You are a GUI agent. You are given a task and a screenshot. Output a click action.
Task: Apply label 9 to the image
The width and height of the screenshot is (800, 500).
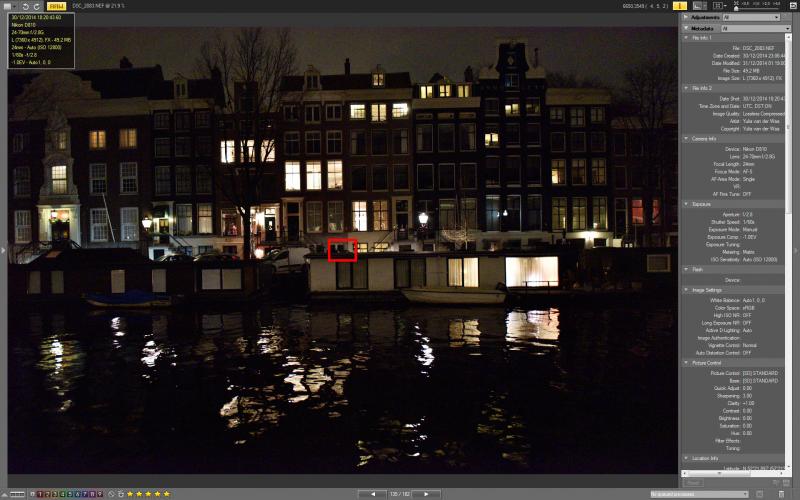pyautogui.click(x=99, y=494)
